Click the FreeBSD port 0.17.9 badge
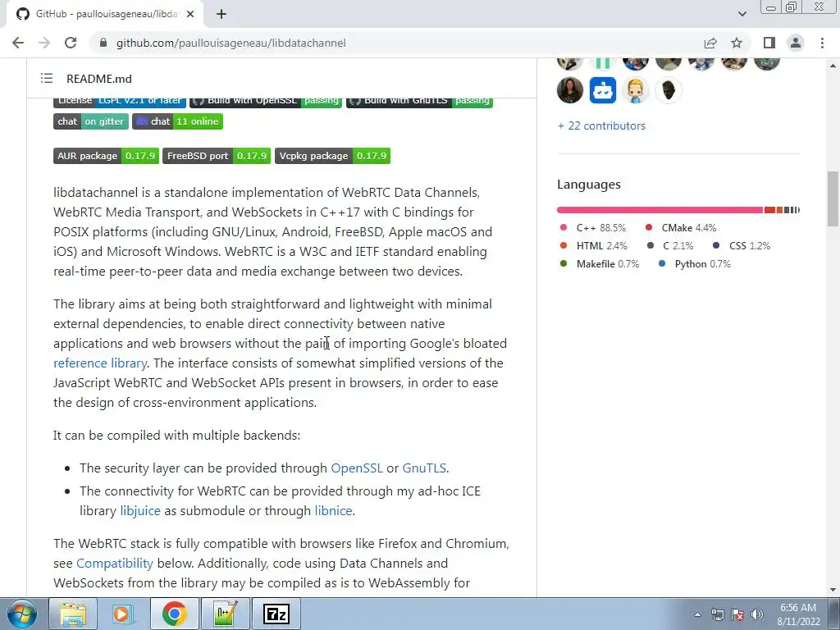This screenshot has height=630, width=840. tap(217, 156)
